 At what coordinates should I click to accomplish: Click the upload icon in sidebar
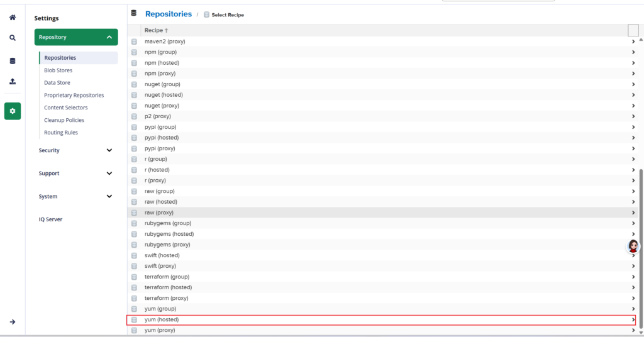[x=13, y=82]
